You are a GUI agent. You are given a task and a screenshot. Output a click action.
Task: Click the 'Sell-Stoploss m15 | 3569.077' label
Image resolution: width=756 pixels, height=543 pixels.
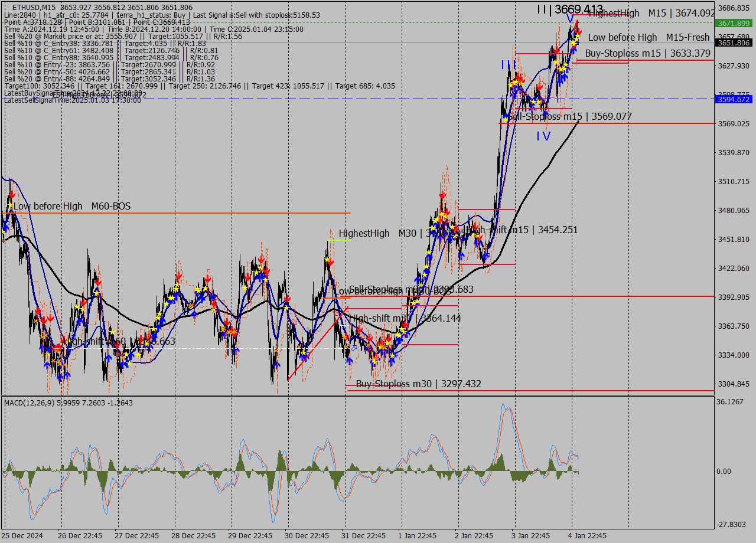click(x=570, y=116)
